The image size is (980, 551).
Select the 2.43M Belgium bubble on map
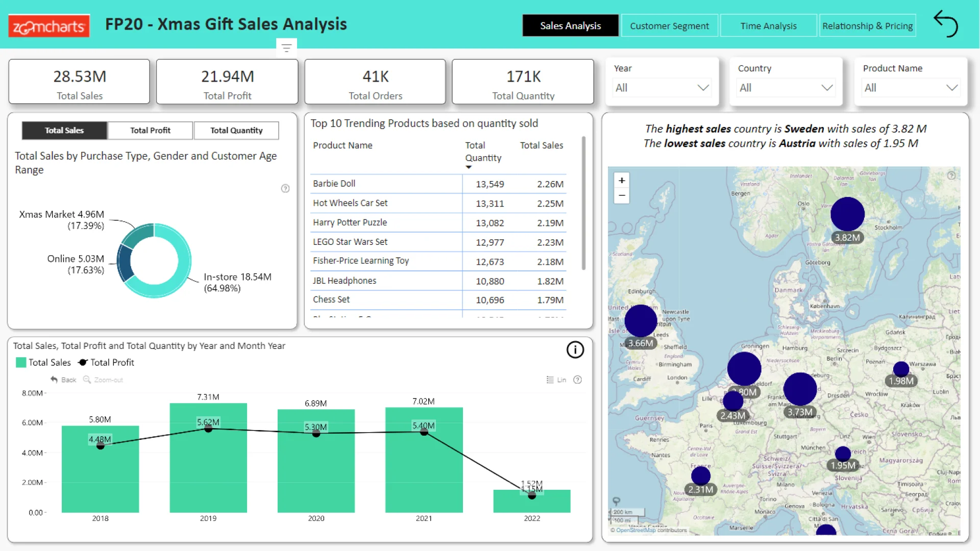click(x=733, y=400)
